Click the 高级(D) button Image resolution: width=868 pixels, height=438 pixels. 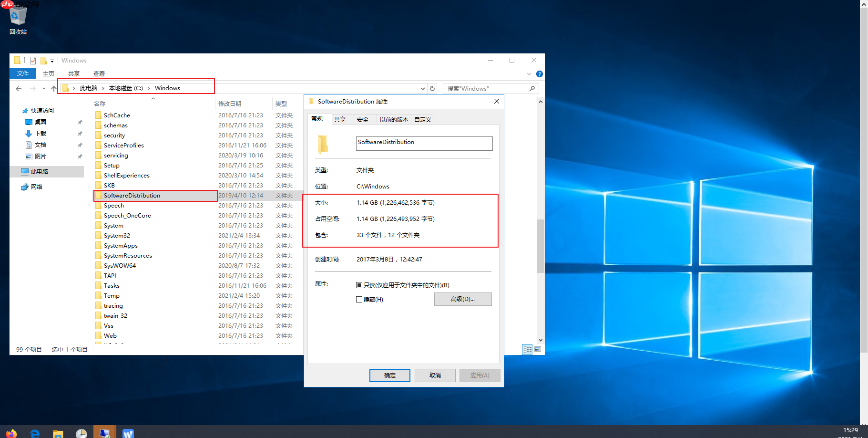462,299
